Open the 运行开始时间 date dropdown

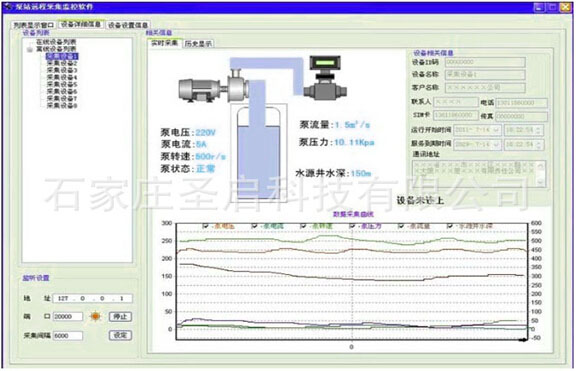click(496, 130)
